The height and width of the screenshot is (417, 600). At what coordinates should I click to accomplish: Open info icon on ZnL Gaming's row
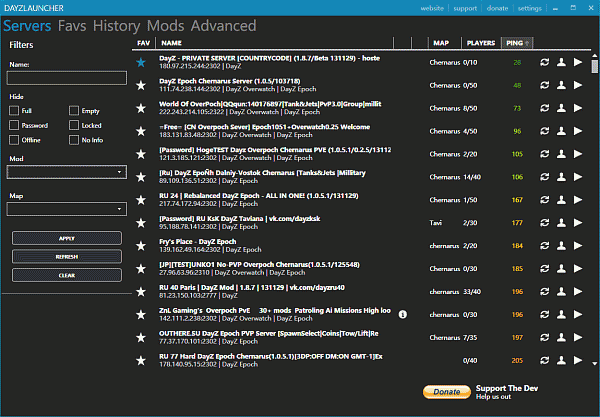click(x=403, y=314)
